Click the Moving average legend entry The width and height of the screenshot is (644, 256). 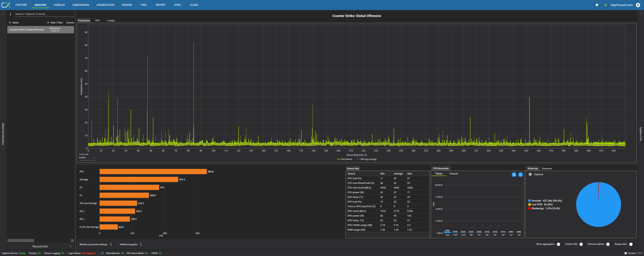(367, 159)
